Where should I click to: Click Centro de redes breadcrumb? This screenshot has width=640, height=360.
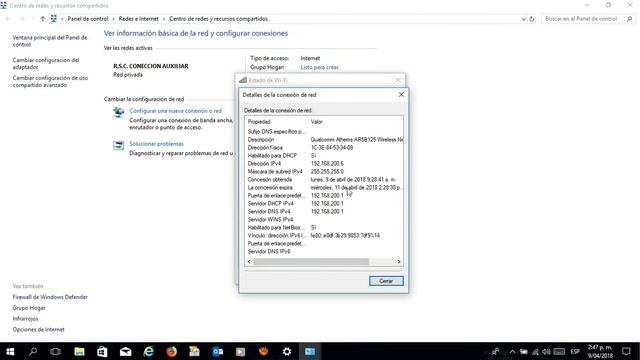[x=218, y=19]
